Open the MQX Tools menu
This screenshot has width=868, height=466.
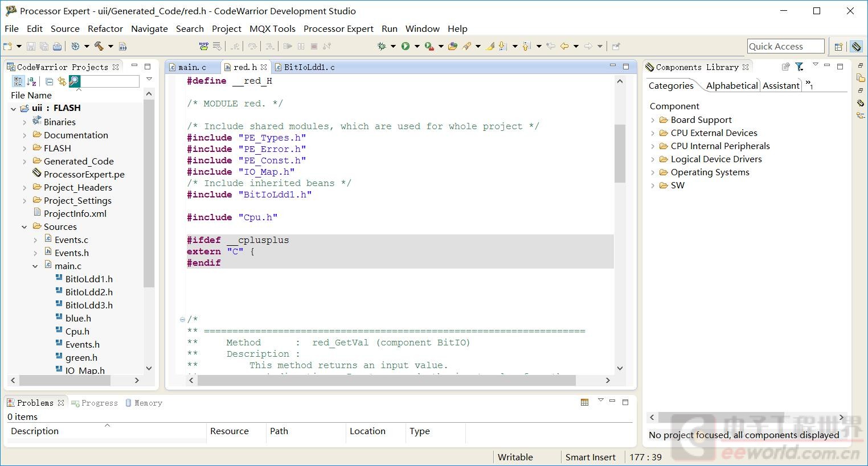pos(272,28)
